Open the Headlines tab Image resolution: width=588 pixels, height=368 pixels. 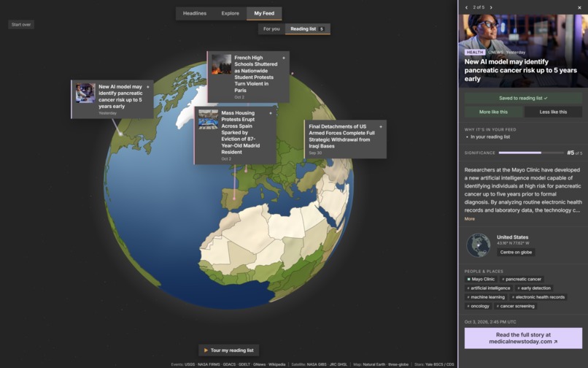pyautogui.click(x=195, y=14)
